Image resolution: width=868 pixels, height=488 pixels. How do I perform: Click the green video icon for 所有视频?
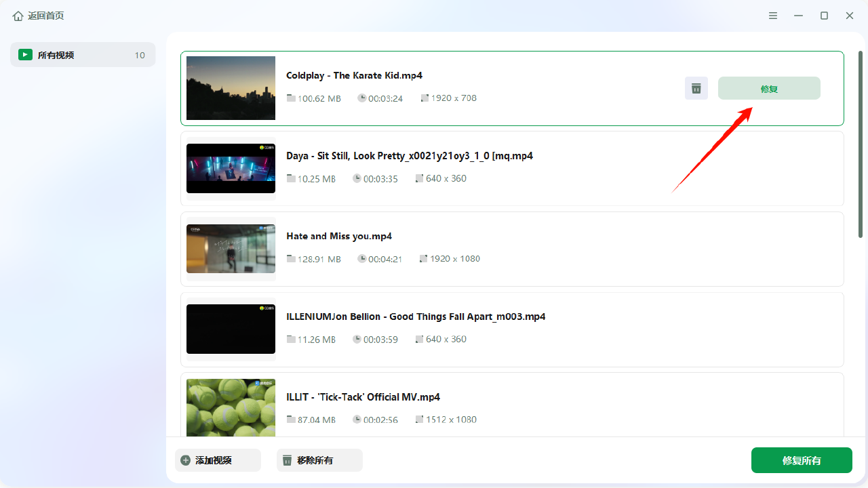(x=25, y=55)
